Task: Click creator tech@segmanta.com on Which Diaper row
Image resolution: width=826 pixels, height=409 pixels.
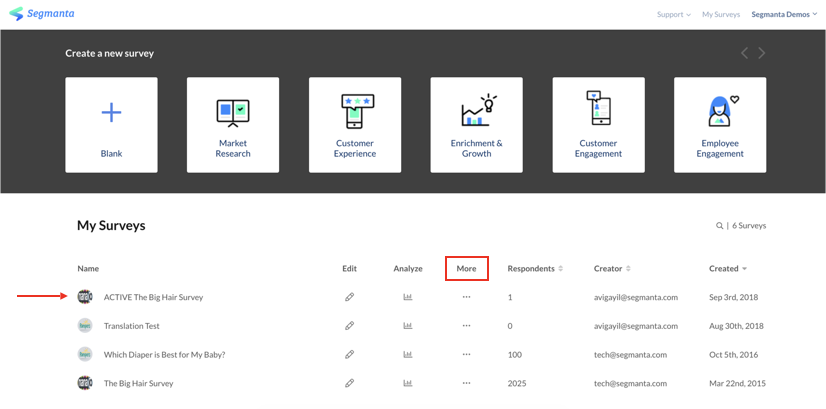Action: point(631,355)
